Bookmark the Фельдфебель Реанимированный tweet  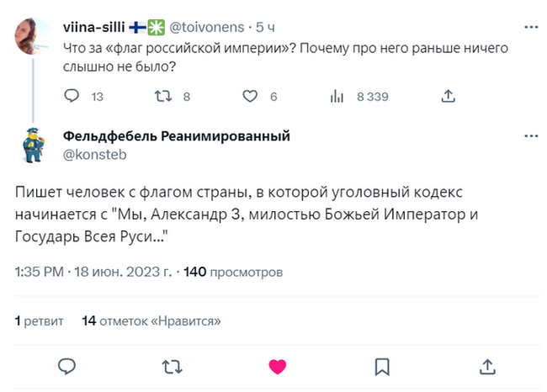point(381,366)
